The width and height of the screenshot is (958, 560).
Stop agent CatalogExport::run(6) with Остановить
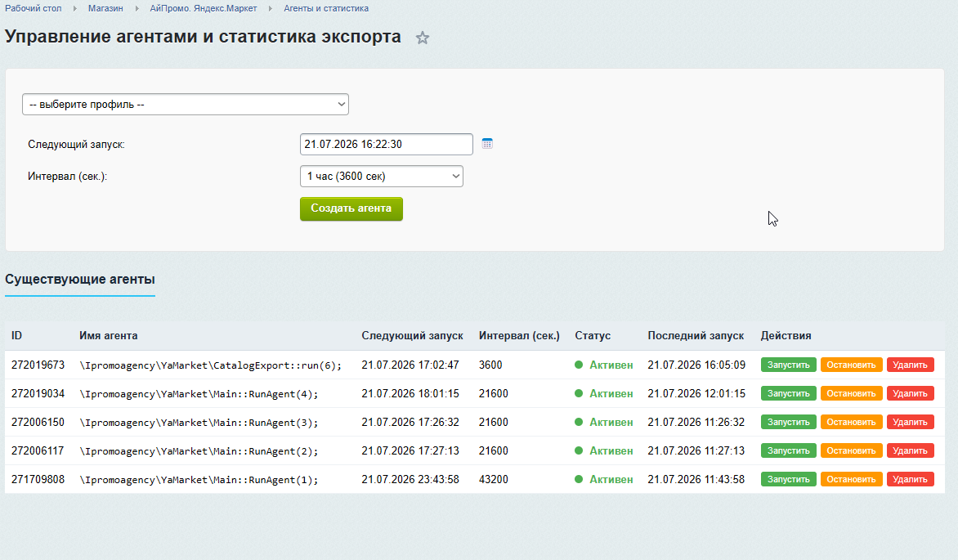coord(851,365)
